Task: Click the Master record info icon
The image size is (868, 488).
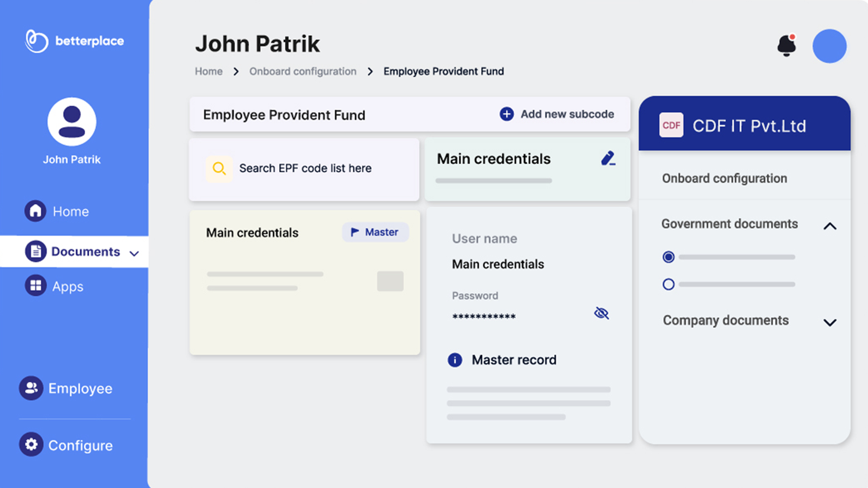Action: 455,360
